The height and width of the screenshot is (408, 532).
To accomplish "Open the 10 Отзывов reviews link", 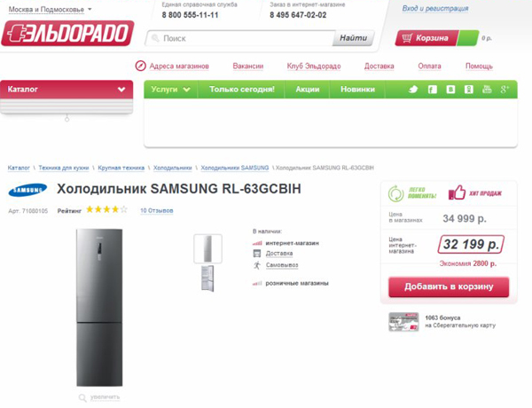I will 157,211.
